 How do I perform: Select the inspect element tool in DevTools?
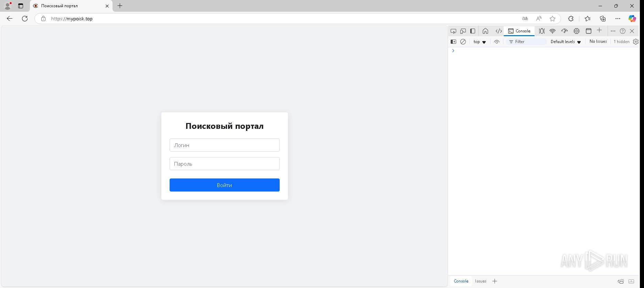click(453, 31)
